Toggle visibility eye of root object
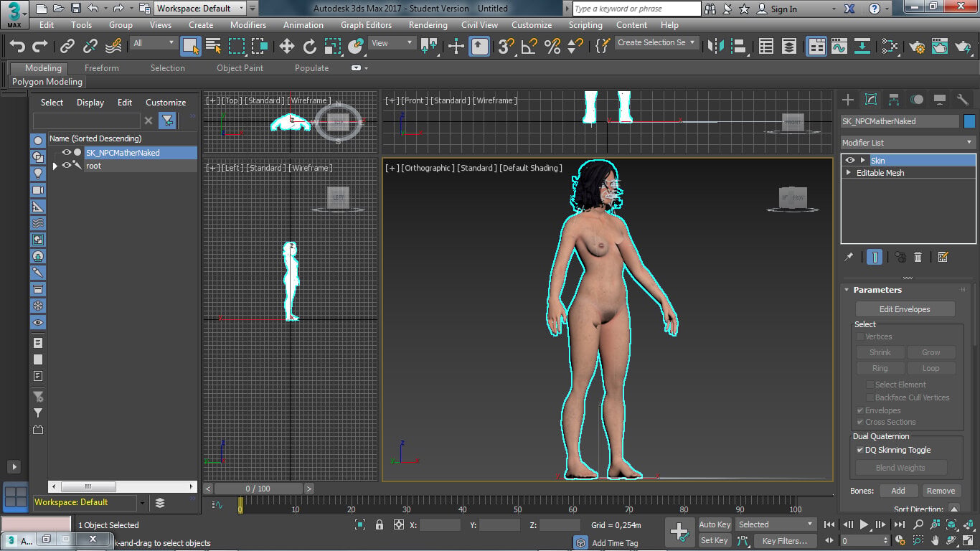This screenshot has width=980, height=551. (x=66, y=165)
